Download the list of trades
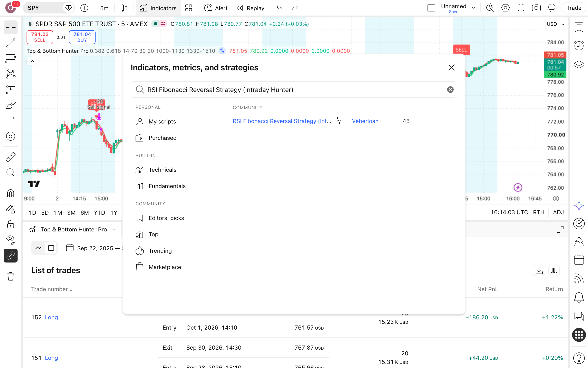588x368 pixels. 539,270
